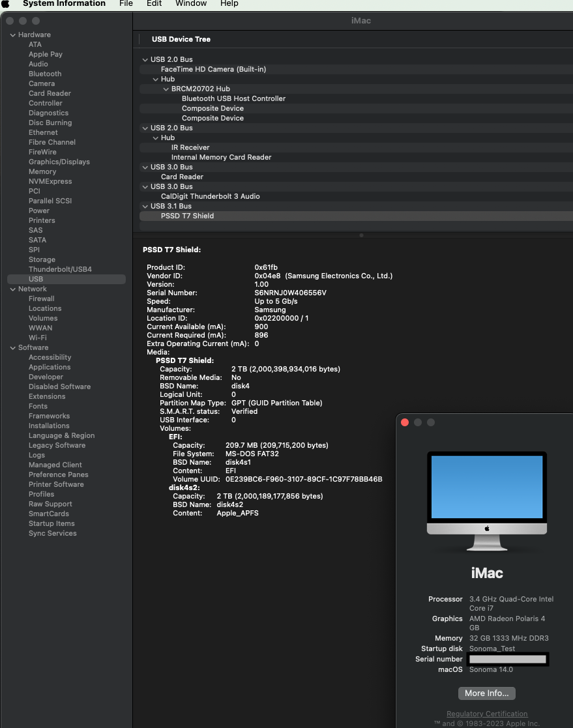Click the Volume UUID value text

(x=304, y=479)
